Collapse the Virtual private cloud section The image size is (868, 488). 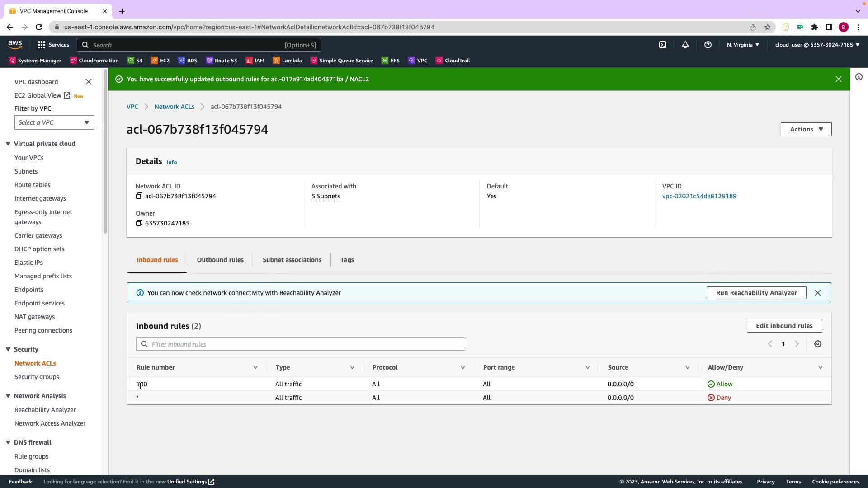point(8,144)
